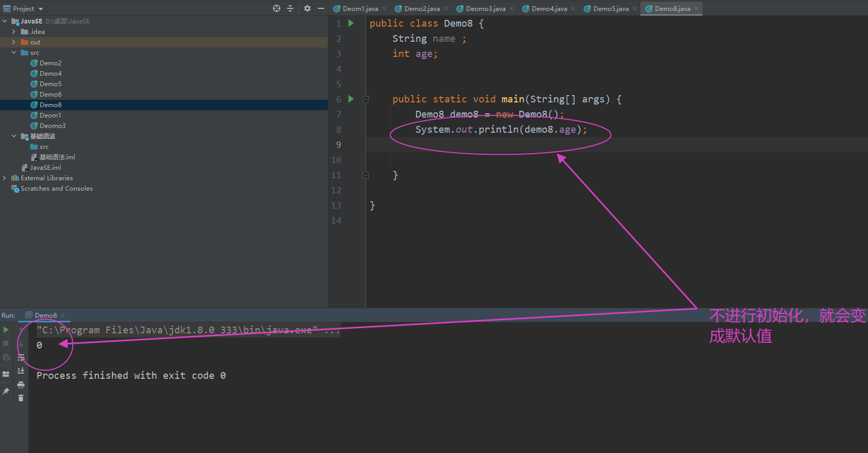The image size is (868, 453).
Task: Select Demo4 class in project tree
Action: coord(51,74)
